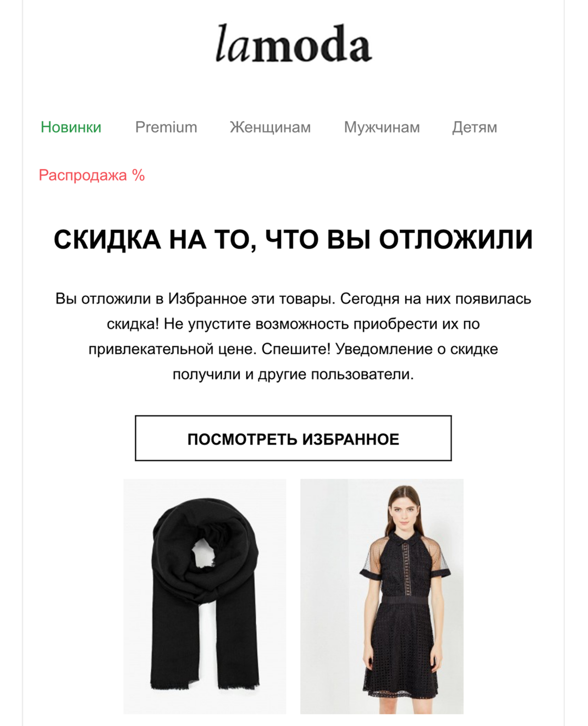View the folded scarf photo
Image resolution: width=588 pixels, height=726 pixels.
[205, 596]
